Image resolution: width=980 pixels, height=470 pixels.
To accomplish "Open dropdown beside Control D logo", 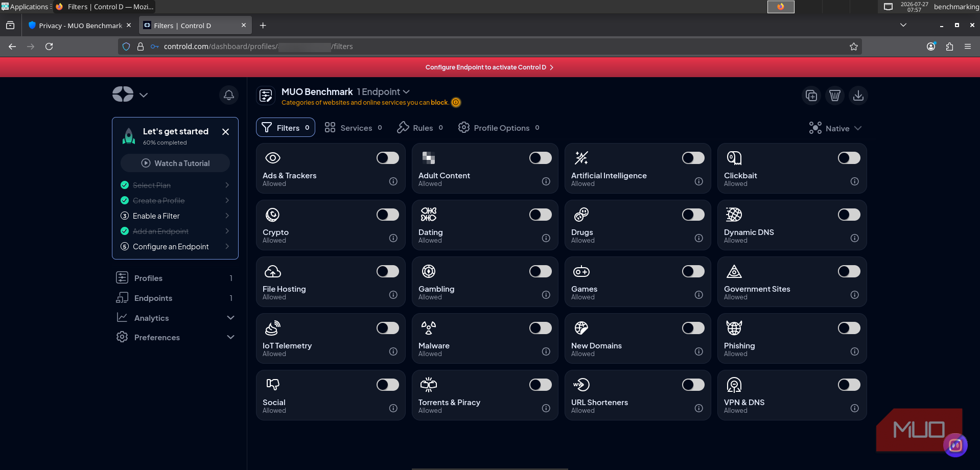I will [144, 95].
